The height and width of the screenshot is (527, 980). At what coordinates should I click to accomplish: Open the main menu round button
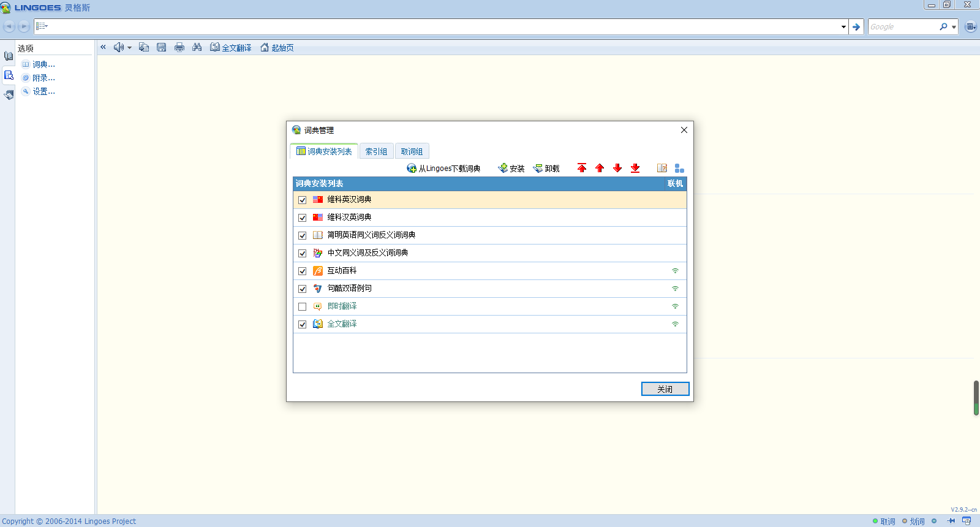pos(971,26)
